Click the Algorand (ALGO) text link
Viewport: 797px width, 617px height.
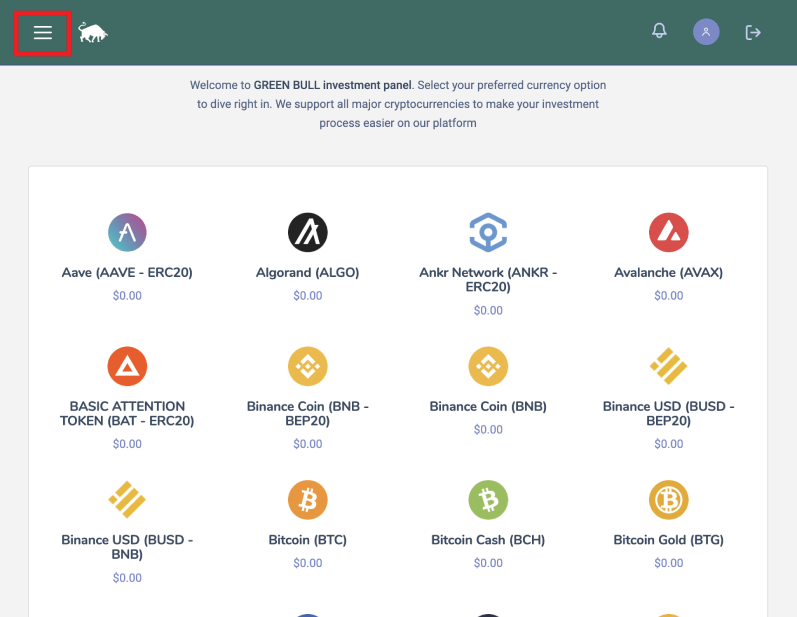point(308,273)
